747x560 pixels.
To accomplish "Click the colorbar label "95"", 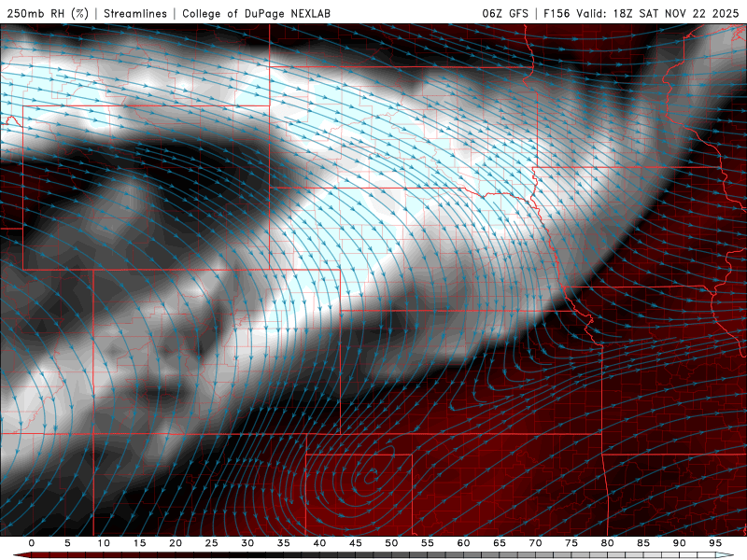I will (715, 543).
